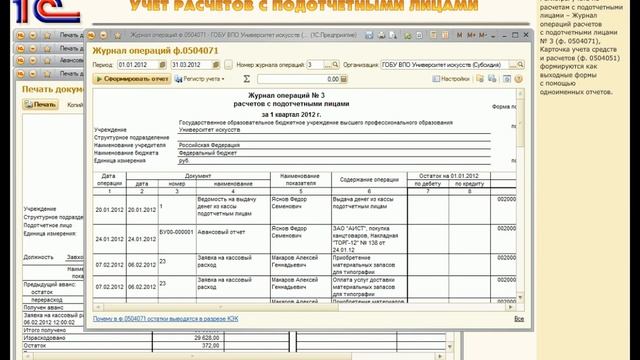
Task: Click the magnifier next to journal number field
Action: tap(335, 65)
